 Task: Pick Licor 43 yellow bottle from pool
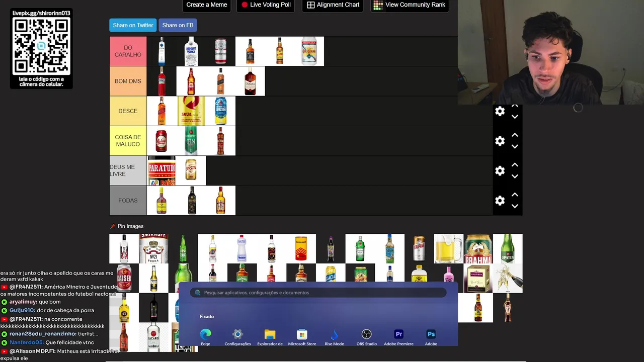[x=124, y=308]
